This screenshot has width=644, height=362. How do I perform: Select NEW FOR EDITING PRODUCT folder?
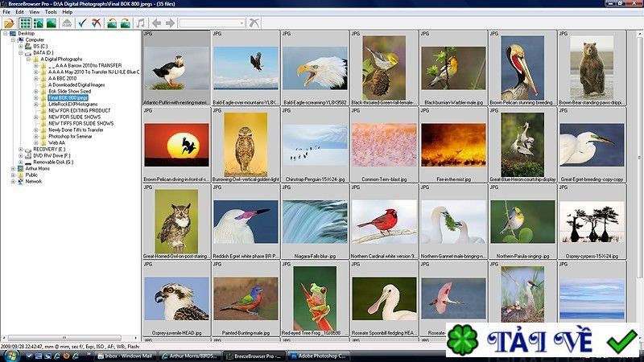pyautogui.click(x=79, y=110)
